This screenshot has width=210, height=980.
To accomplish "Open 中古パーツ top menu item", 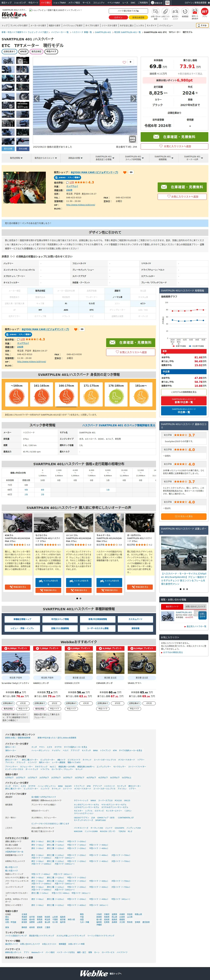I will [33, 3].
